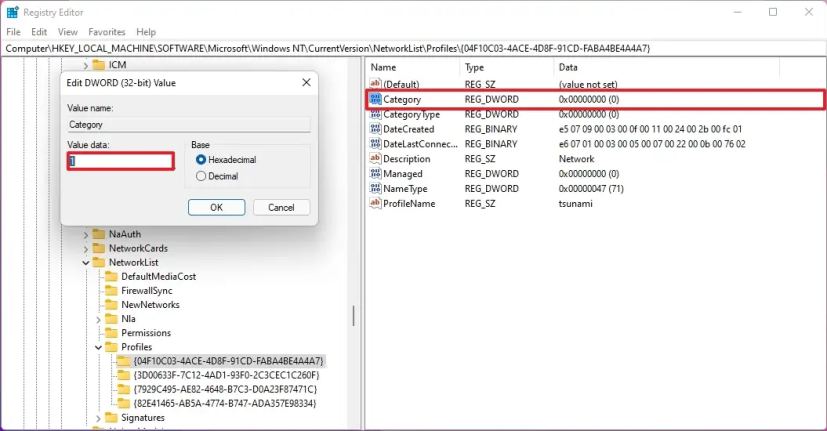Click folder icon of {7929C495-AE82-4648-B7C3-D0A23F87471C}
Viewport: 827px width, 431px height.
123,389
